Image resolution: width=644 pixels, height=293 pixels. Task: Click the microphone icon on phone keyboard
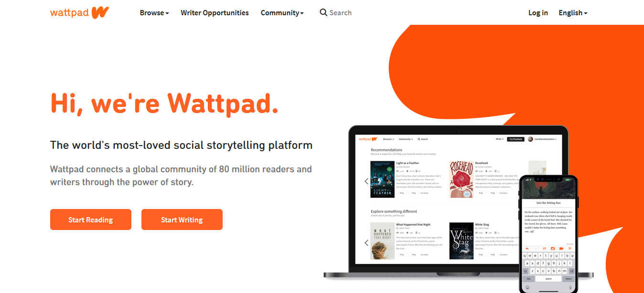[x=570, y=287]
